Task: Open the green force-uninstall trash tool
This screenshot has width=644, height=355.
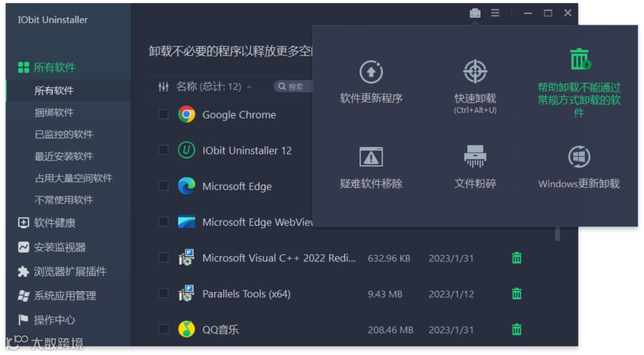Action: click(x=578, y=83)
